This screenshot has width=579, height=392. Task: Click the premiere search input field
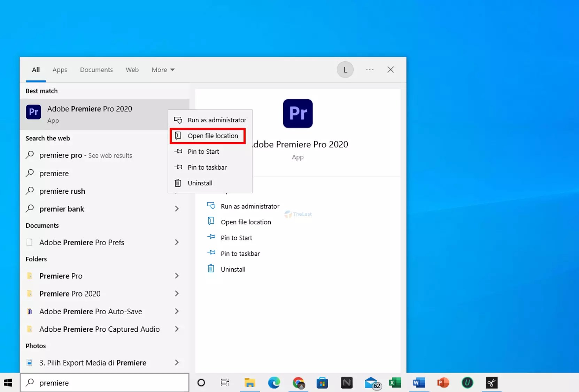click(105, 383)
